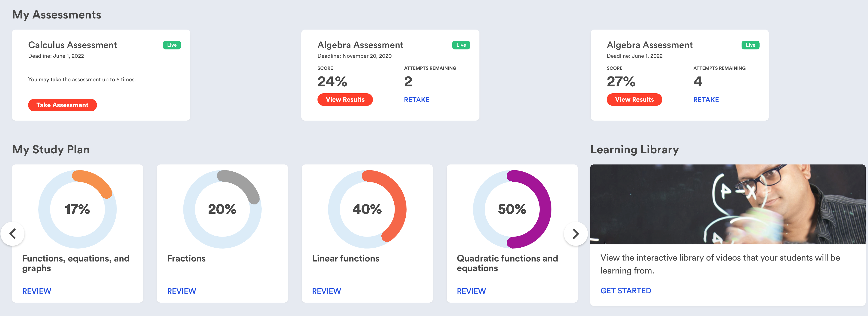Click the Live badge on June 2022 Algebra Assessment

[x=750, y=45]
